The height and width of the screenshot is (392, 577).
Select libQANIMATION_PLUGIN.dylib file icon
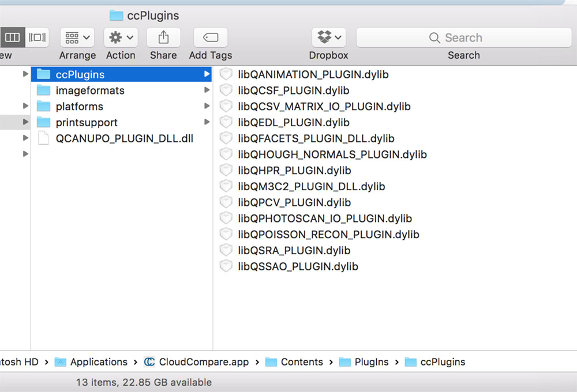point(226,74)
